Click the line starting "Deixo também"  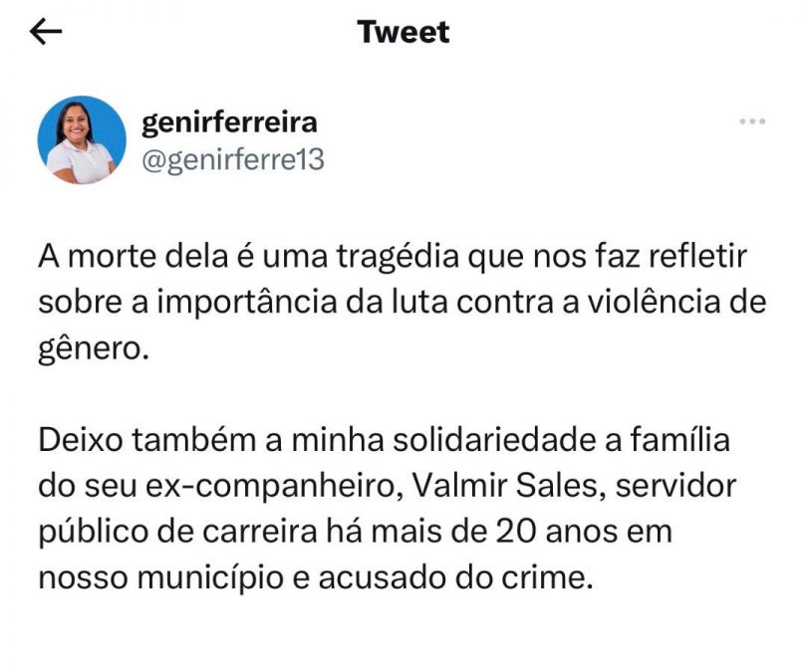coord(384,440)
